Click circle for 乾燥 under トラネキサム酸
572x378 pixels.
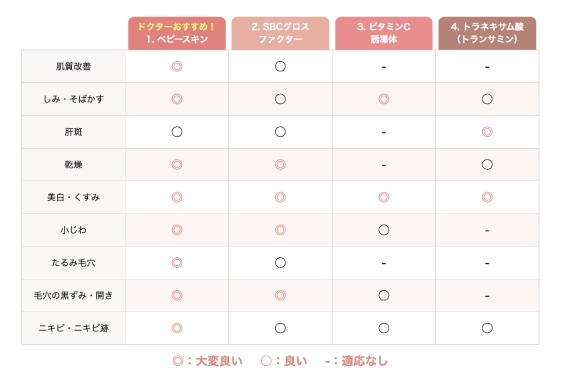point(487,165)
